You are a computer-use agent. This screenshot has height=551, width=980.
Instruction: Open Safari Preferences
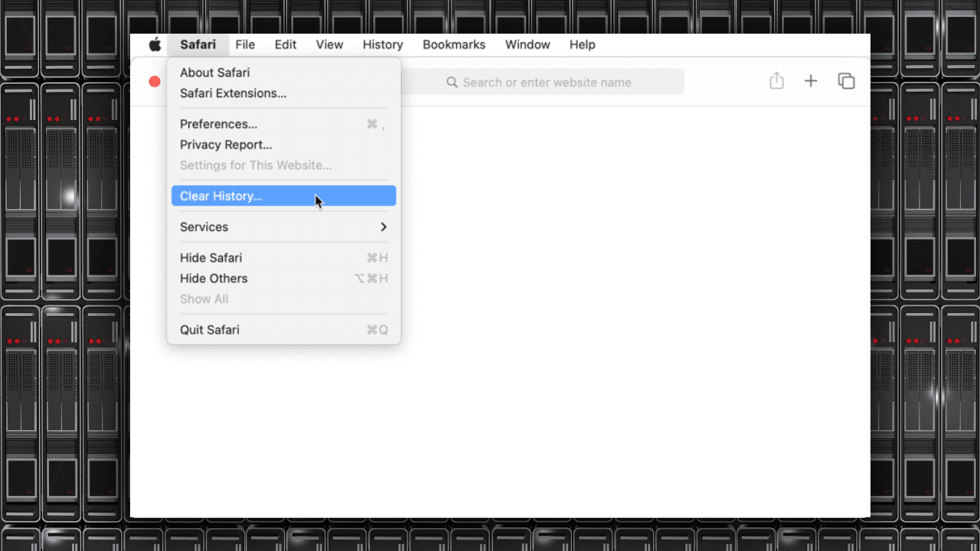pyautogui.click(x=219, y=123)
